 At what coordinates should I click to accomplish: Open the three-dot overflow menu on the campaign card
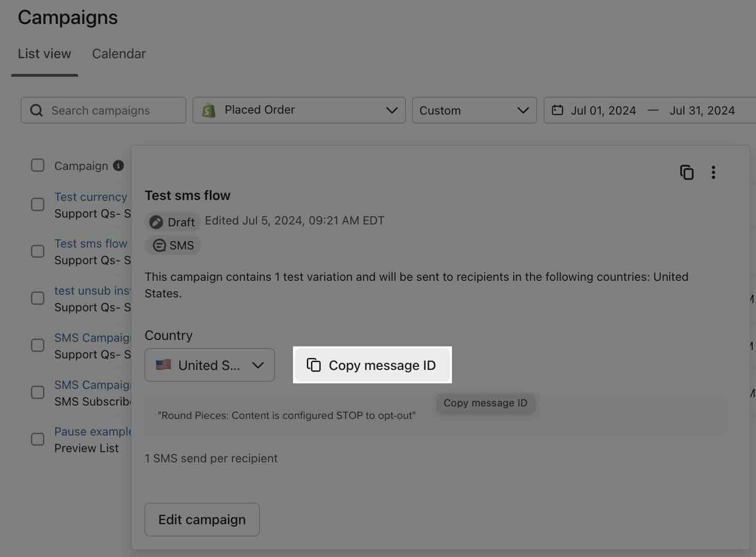[713, 172]
